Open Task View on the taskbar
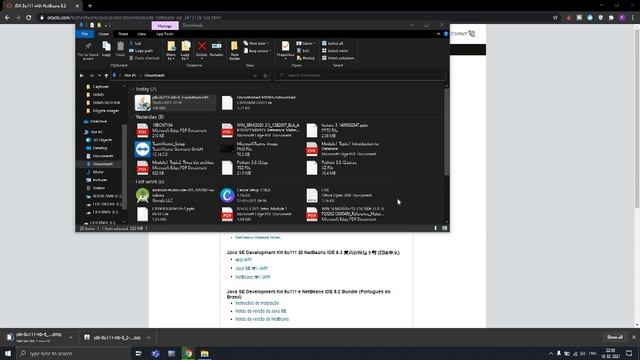Image resolution: width=640 pixels, height=360 pixels. pyautogui.click(x=139, y=353)
